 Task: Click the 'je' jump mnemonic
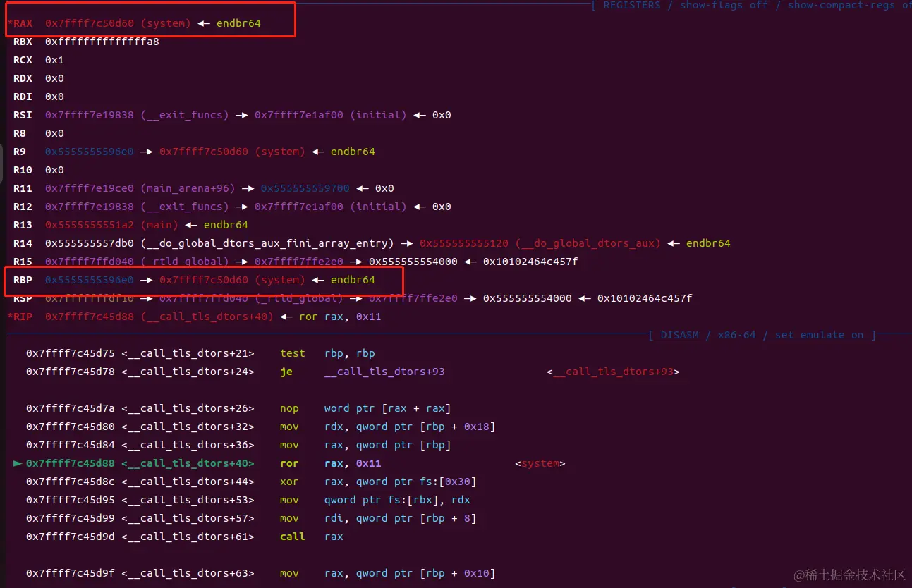pyautogui.click(x=286, y=372)
